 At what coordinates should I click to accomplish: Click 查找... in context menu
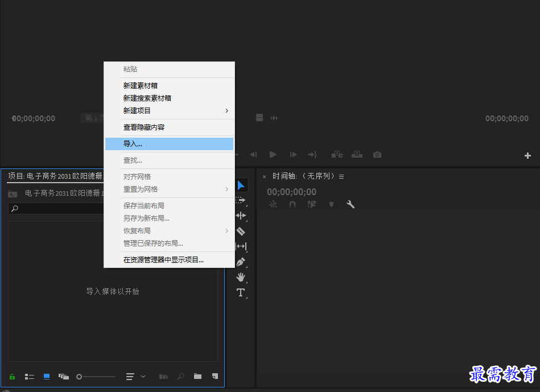pyautogui.click(x=169, y=160)
